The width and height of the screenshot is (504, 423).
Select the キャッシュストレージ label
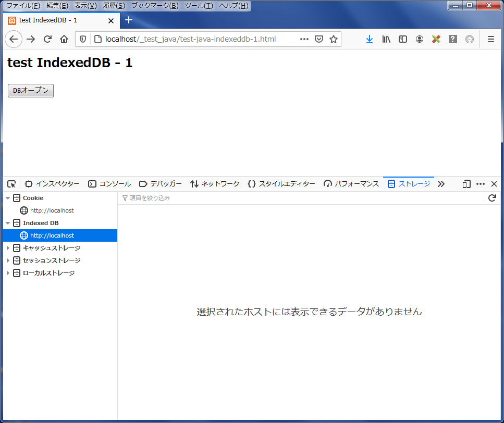coord(52,248)
